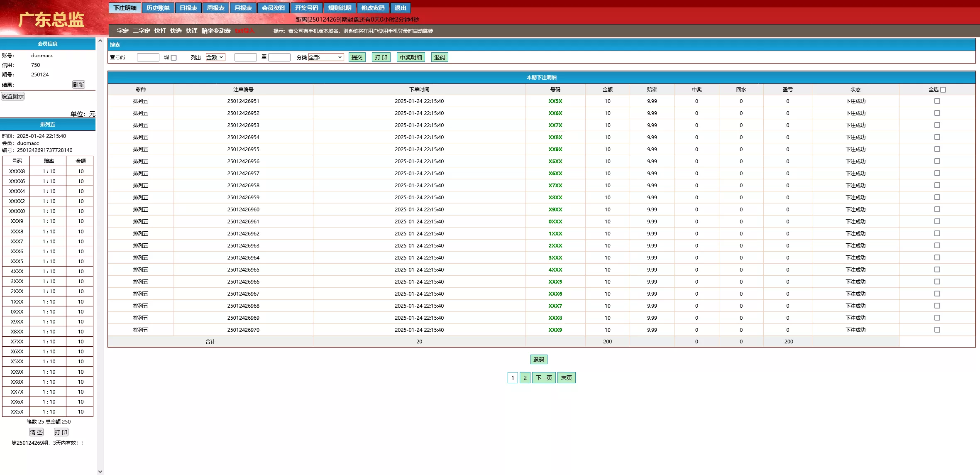Open the 历史账单 tab
This screenshot has width=980, height=475.
[158, 8]
